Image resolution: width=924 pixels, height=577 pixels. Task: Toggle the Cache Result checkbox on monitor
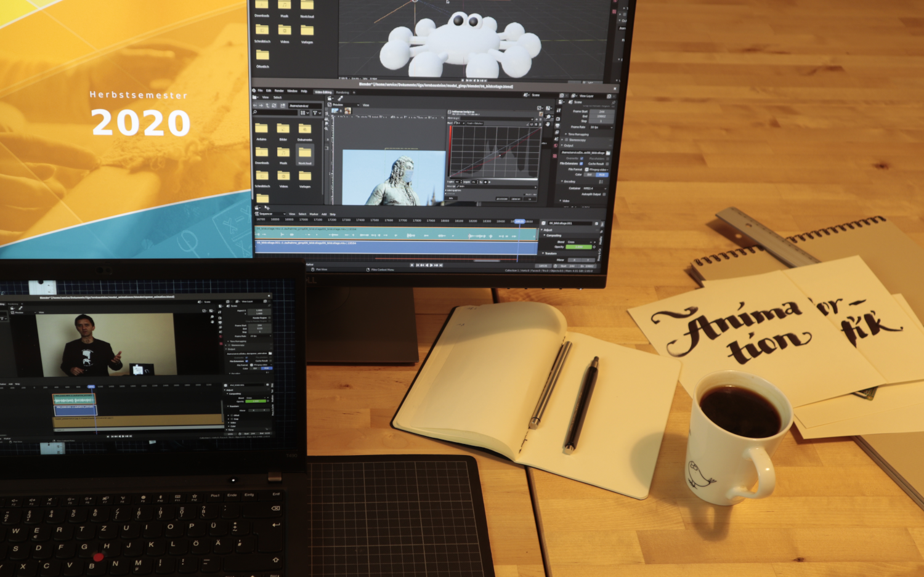607,164
